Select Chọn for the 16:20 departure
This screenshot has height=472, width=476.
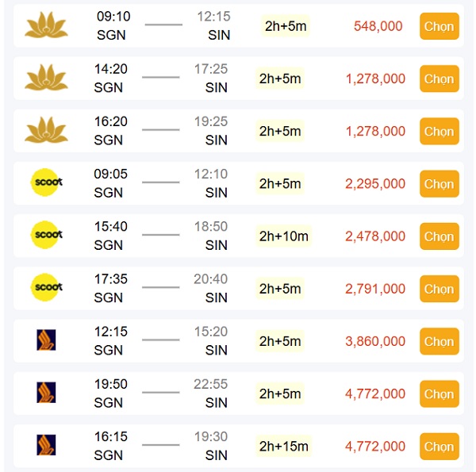tap(439, 132)
